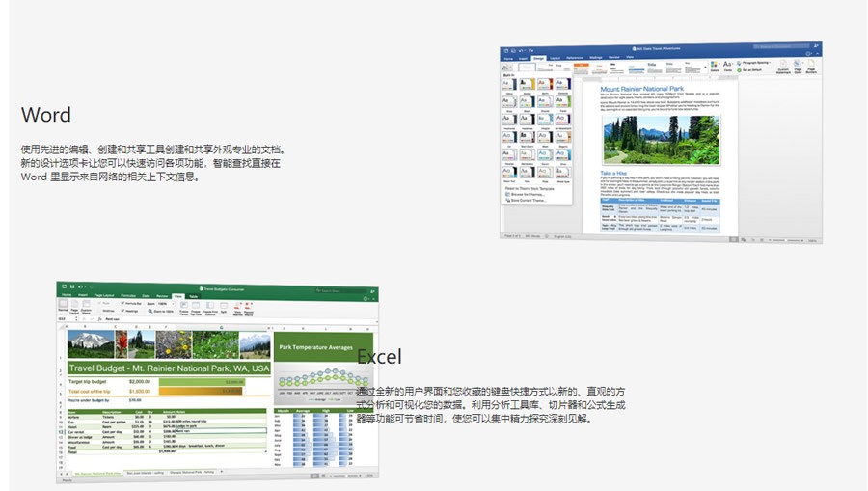Click "Mount Rainier National Park" title in Word screenshot
868x491 pixels.
click(641, 89)
